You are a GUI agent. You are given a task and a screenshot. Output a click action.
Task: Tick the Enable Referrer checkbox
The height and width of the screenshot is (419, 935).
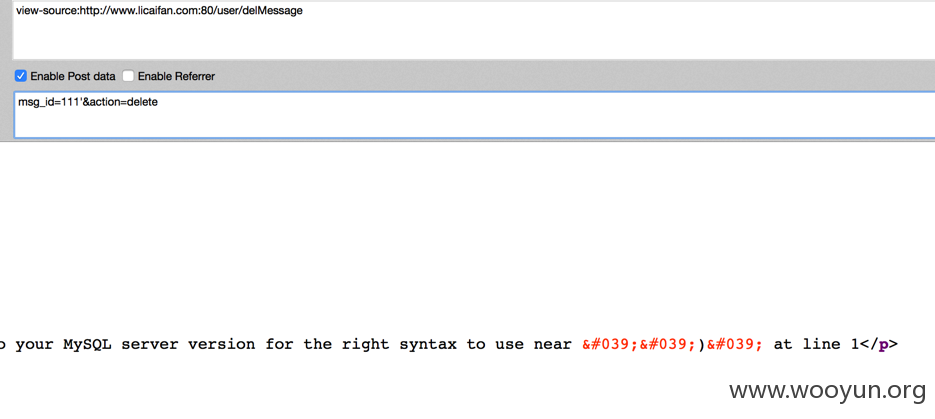tap(128, 76)
